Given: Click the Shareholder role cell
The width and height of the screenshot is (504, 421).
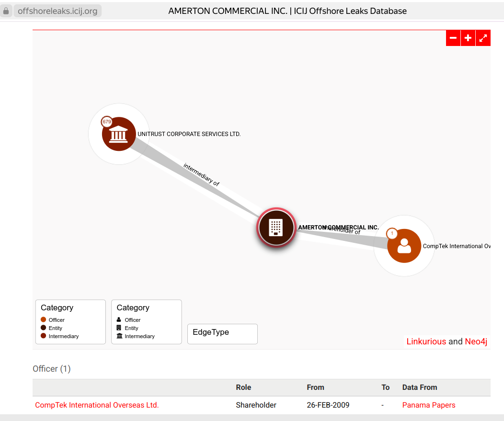Looking at the screenshot, I should point(256,405).
